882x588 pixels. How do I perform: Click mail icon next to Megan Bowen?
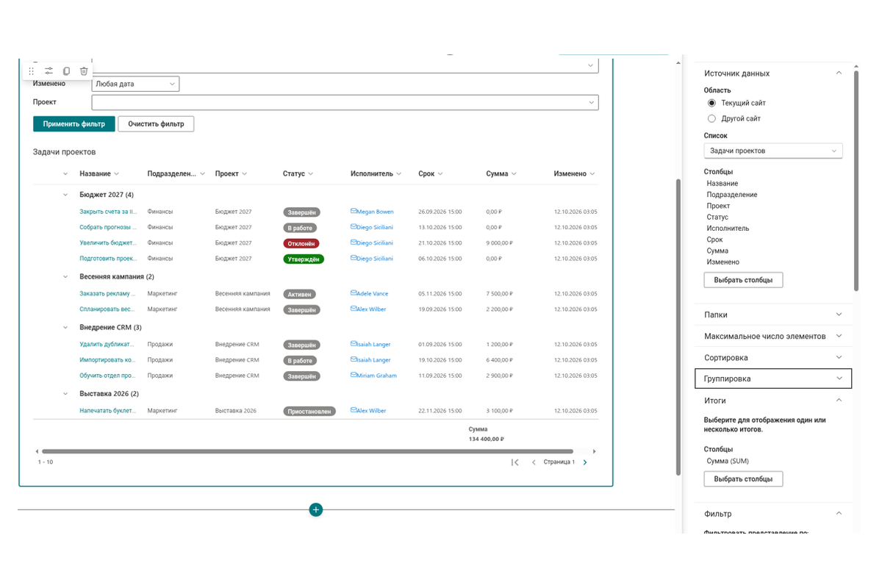(x=354, y=212)
